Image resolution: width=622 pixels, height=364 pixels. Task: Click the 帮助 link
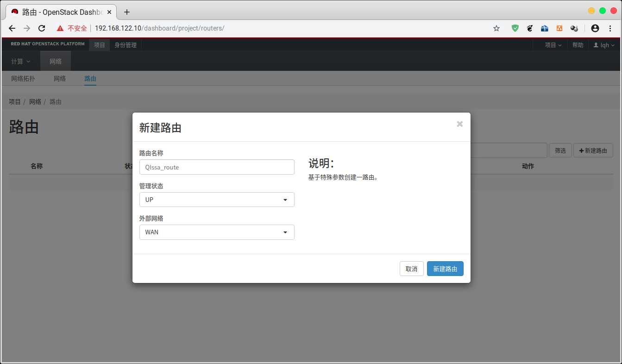[x=578, y=45]
